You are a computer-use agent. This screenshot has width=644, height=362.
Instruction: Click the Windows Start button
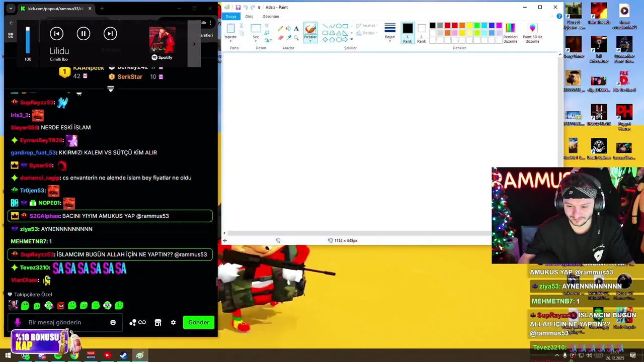tap(8, 355)
